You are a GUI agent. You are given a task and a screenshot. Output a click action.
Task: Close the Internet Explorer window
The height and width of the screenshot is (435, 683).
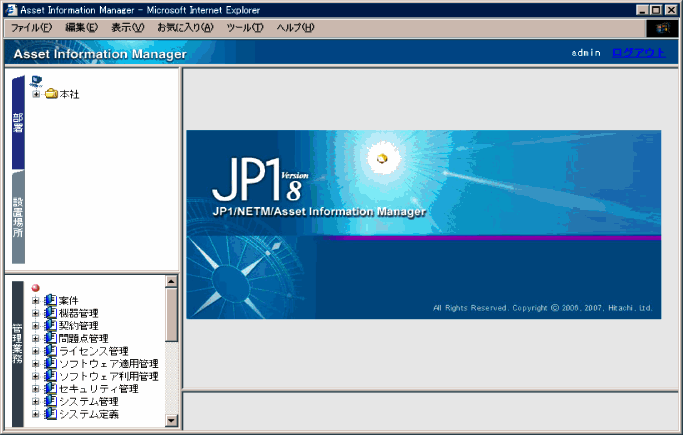671,10
